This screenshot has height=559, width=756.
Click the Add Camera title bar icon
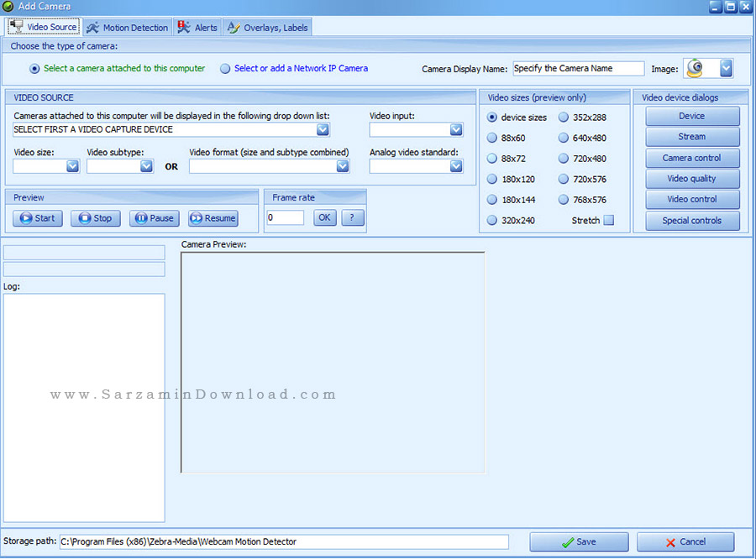(x=8, y=6)
